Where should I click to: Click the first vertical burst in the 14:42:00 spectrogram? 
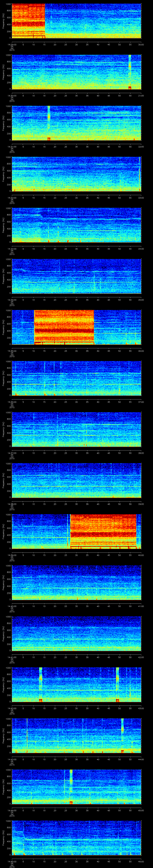click(x=41, y=685)
